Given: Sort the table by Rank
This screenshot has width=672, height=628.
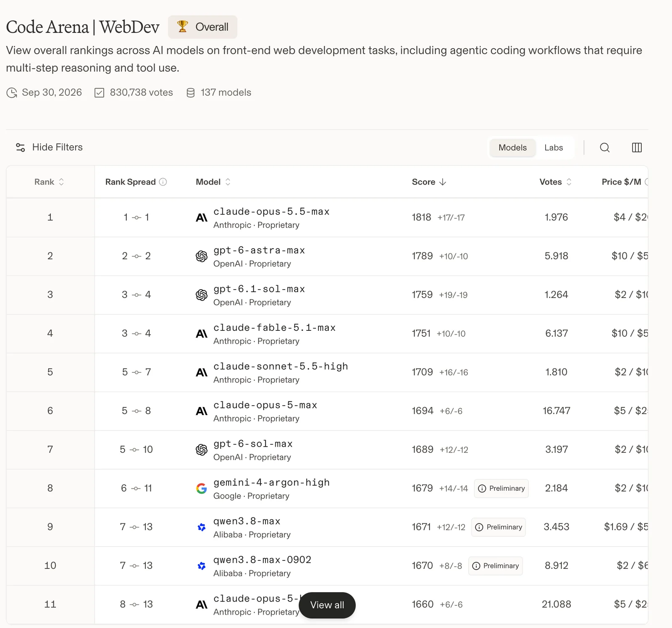Looking at the screenshot, I should (49, 182).
